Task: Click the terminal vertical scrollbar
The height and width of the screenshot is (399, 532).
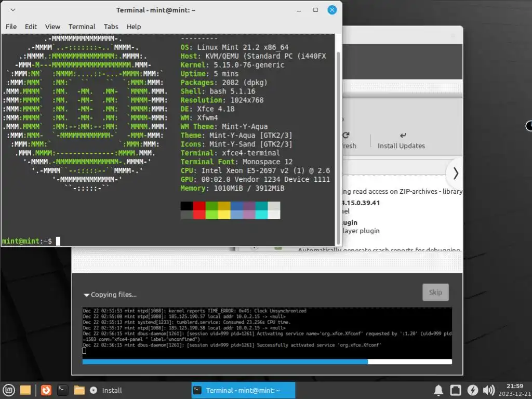Action: pos(338,148)
